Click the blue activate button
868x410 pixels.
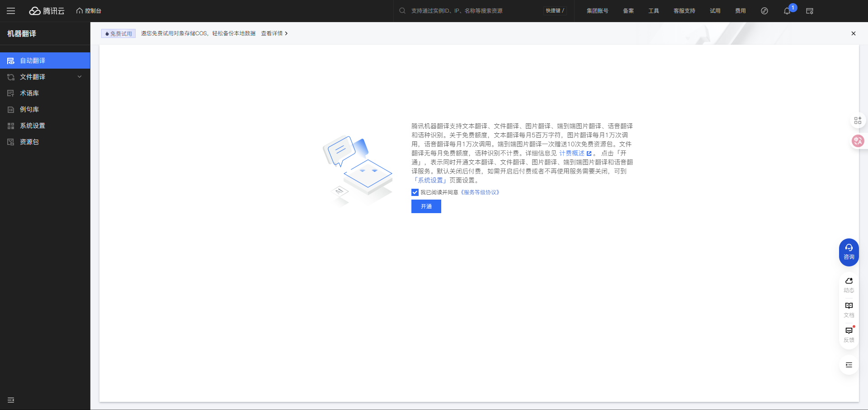pos(426,206)
